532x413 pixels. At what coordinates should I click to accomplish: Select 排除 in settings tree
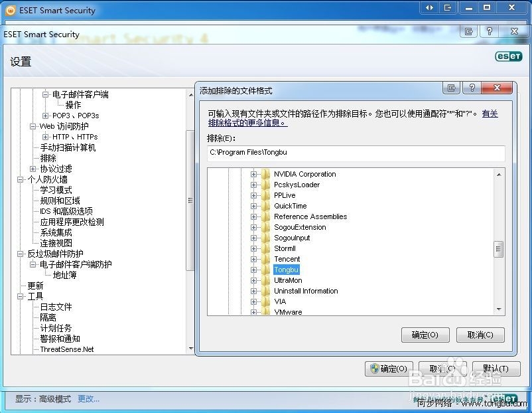[x=48, y=158]
